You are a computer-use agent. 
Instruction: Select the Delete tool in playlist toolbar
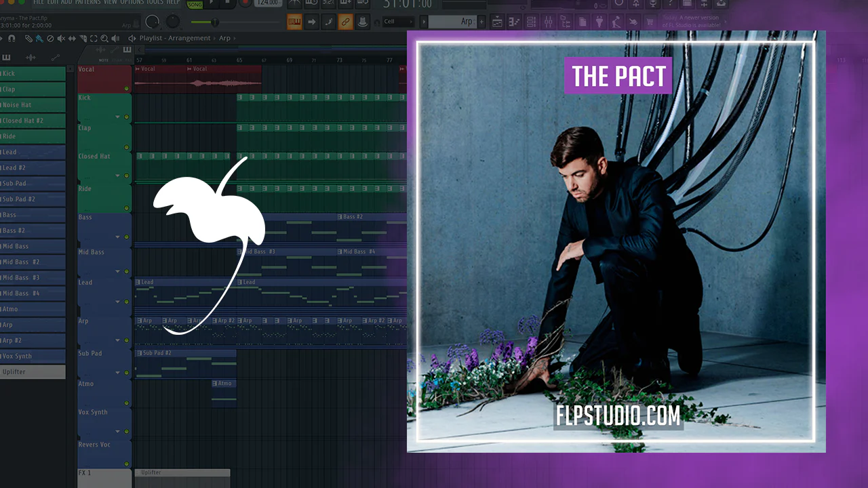50,39
